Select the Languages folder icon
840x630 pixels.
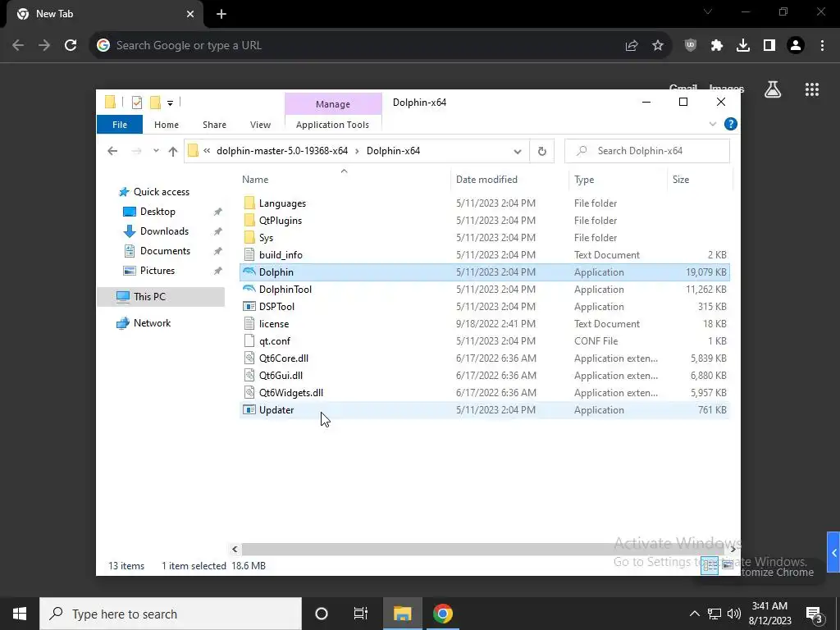(x=249, y=203)
